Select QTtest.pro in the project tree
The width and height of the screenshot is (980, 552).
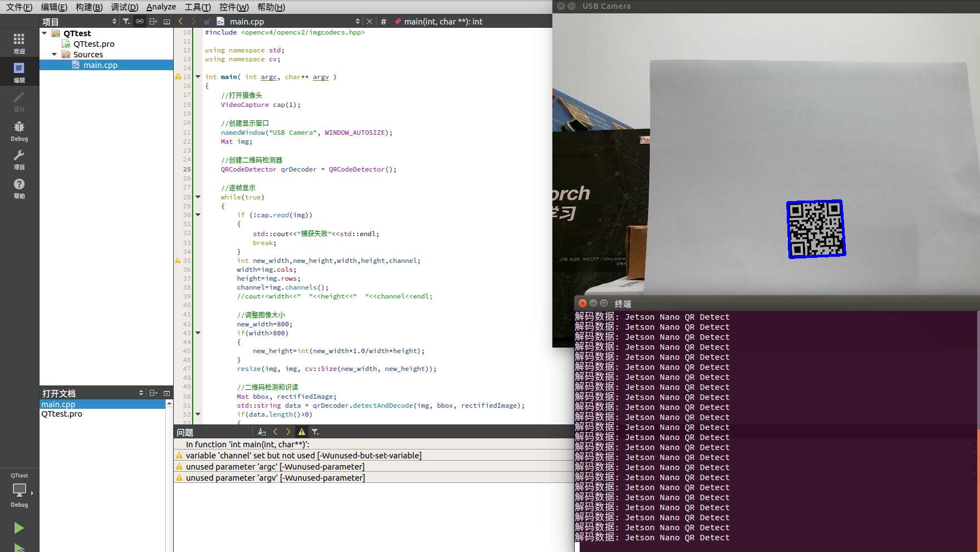pyautogui.click(x=94, y=44)
